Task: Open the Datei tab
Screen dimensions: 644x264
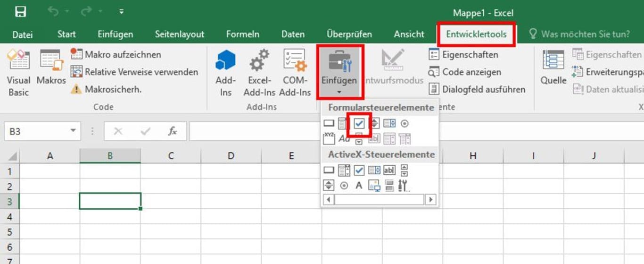Action: [x=23, y=34]
